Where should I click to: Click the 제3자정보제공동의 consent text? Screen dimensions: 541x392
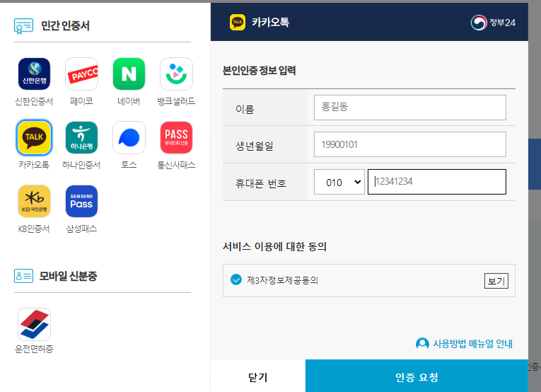point(282,280)
